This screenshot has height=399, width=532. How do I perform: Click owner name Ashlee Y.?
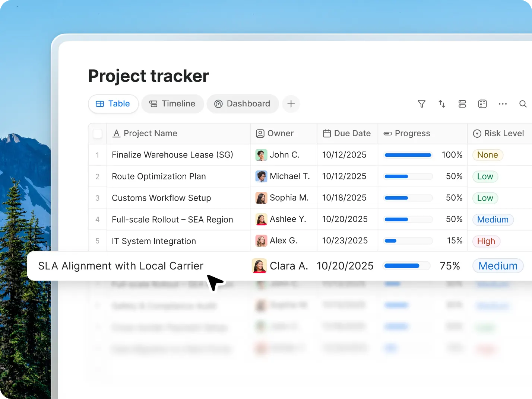(288, 219)
